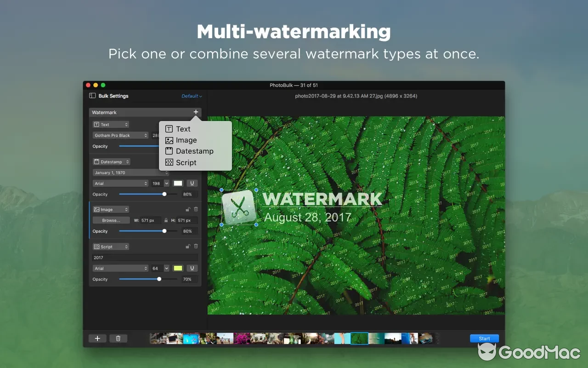Toggle the lock on the Script watermark
The height and width of the screenshot is (368, 588).
click(x=187, y=247)
